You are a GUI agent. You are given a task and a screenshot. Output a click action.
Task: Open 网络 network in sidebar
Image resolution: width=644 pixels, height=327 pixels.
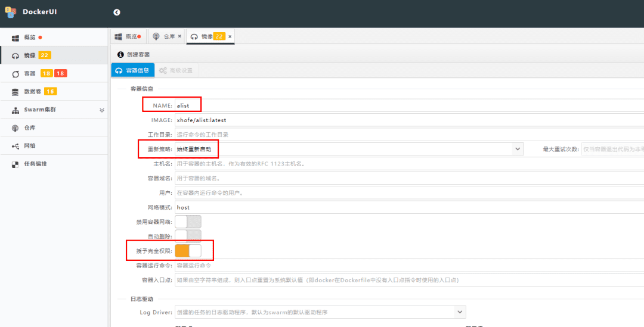pyautogui.click(x=30, y=146)
